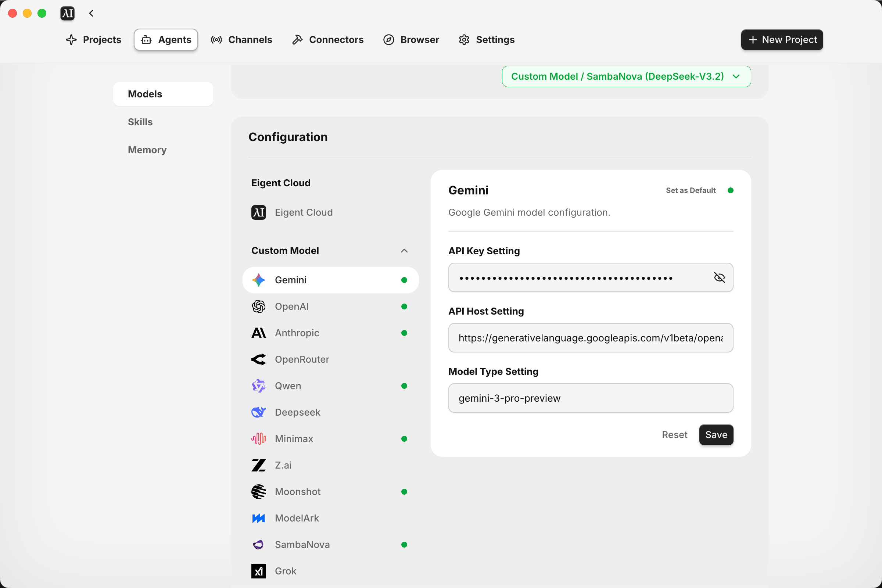This screenshot has height=588, width=882.
Task: Toggle API key visibility eye icon
Action: (x=719, y=278)
